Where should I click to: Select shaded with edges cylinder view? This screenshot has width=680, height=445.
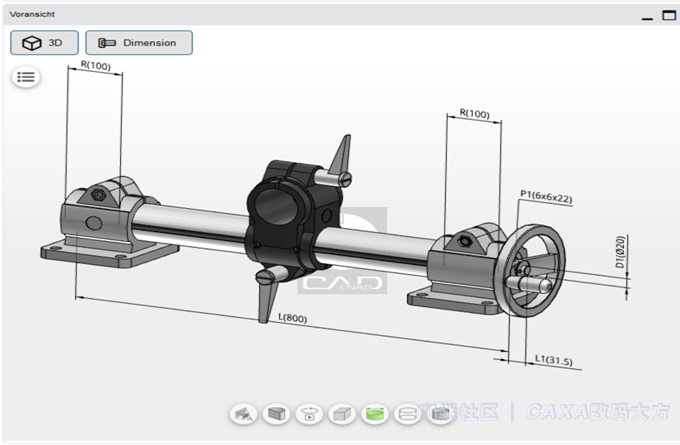(x=440, y=414)
